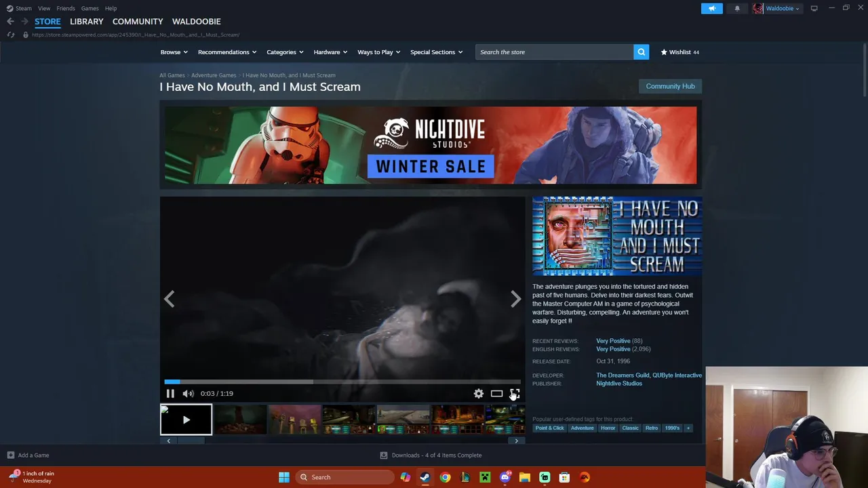The height and width of the screenshot is (488, 868).
Task: Open notifications bell
Action: click(x=737, y=8)
